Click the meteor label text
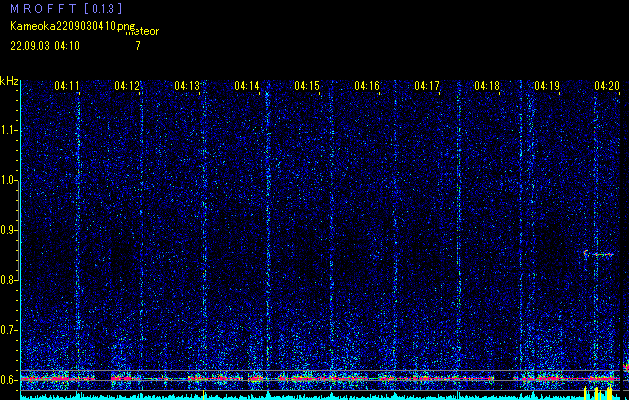Screen dimensions: 629x400 [x=142, y=32]
